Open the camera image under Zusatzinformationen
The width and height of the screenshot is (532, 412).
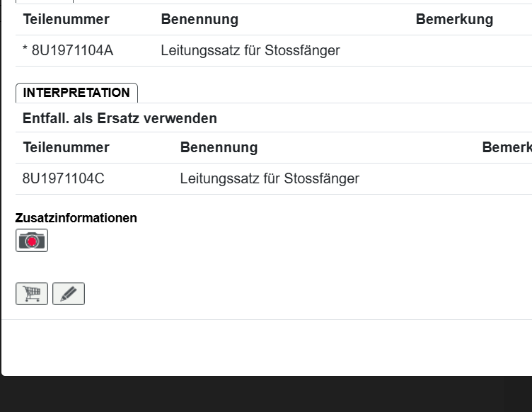(x=32, y=241)
